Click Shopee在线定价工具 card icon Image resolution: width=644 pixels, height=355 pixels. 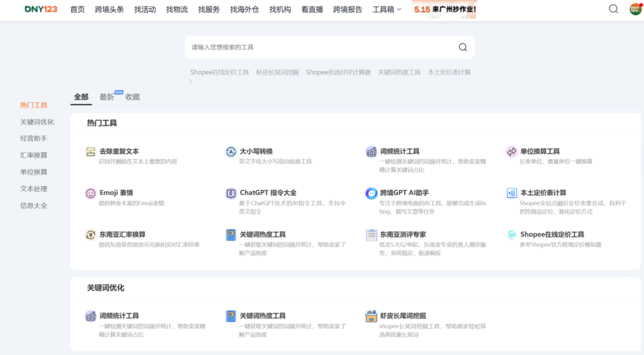pos(512,234)
